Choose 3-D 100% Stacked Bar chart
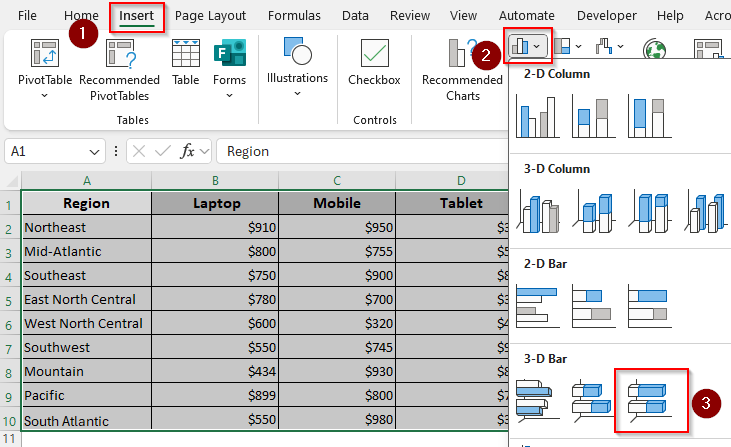This screenshot has height=447, width=731. [x=649, y=401]
